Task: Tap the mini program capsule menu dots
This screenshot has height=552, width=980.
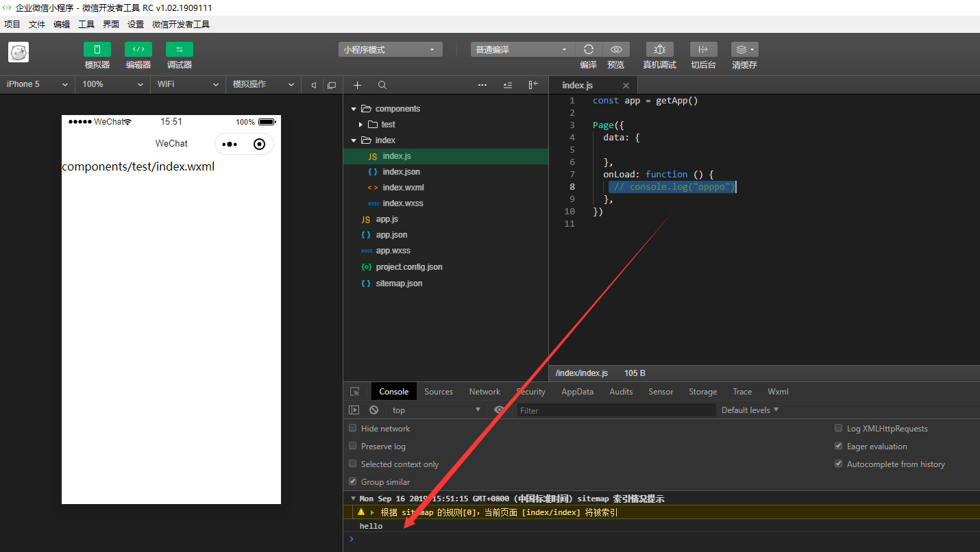Action: point(230,144)
